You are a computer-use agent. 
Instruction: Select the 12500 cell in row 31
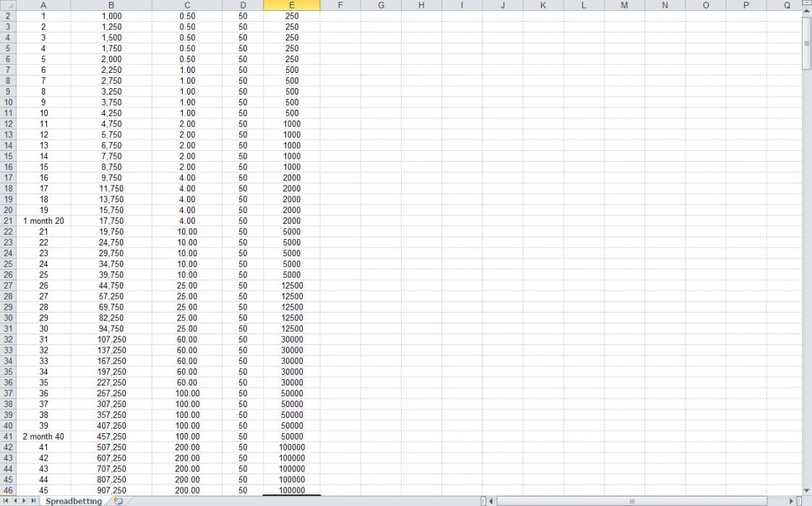click(292, 328)
